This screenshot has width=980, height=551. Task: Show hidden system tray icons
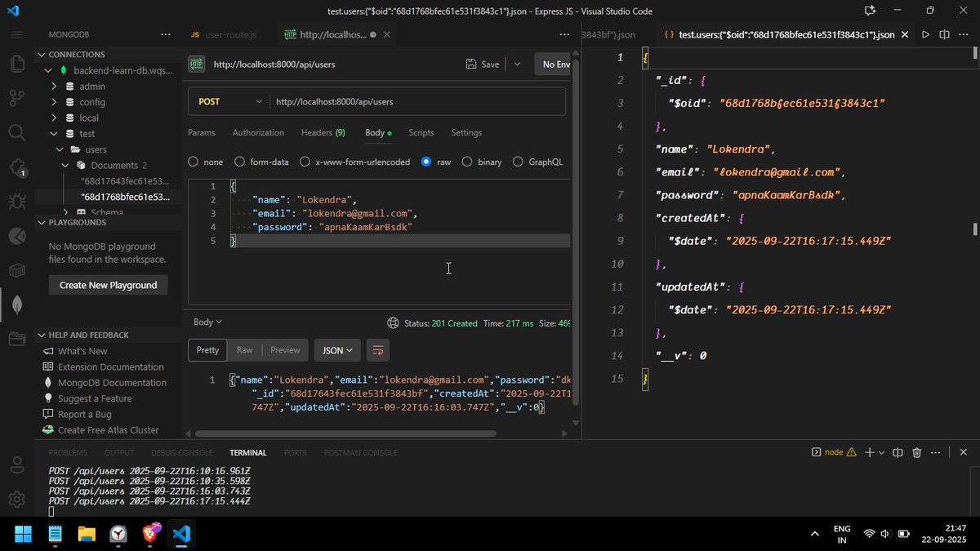(814, 535)
